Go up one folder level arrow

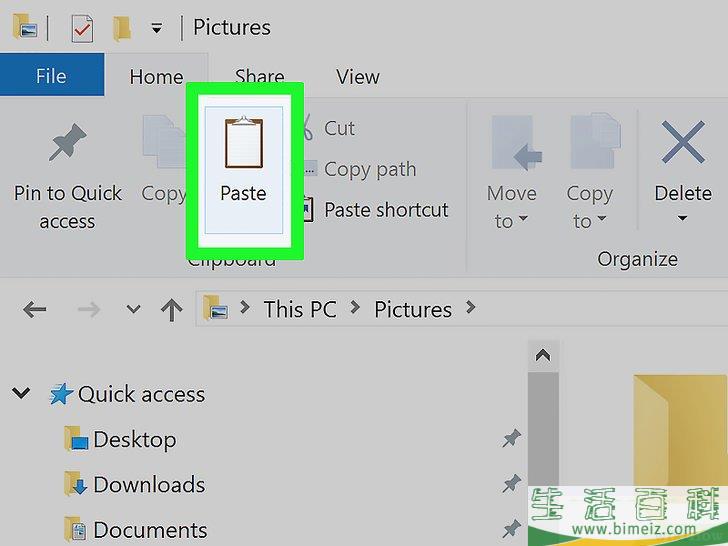(171, 310)
